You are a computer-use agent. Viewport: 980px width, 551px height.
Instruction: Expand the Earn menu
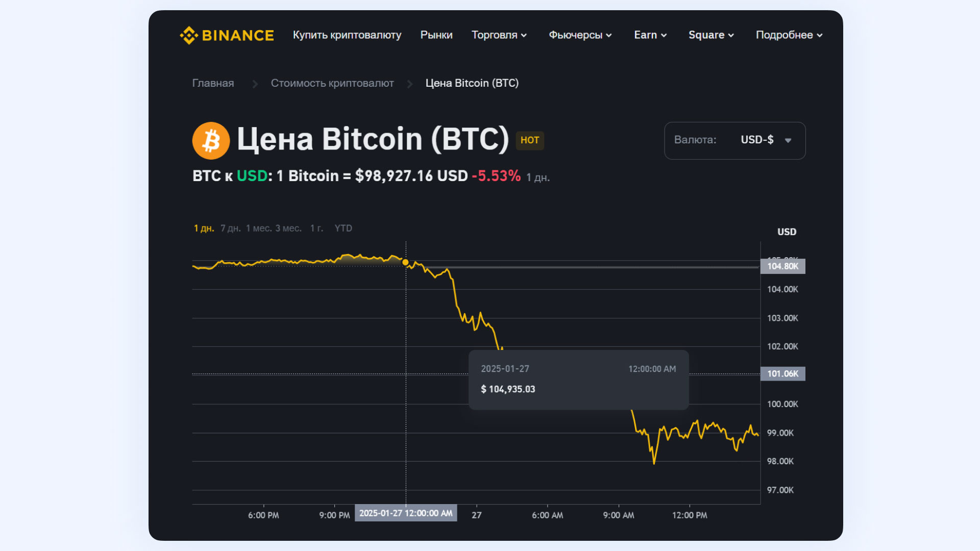650,35
